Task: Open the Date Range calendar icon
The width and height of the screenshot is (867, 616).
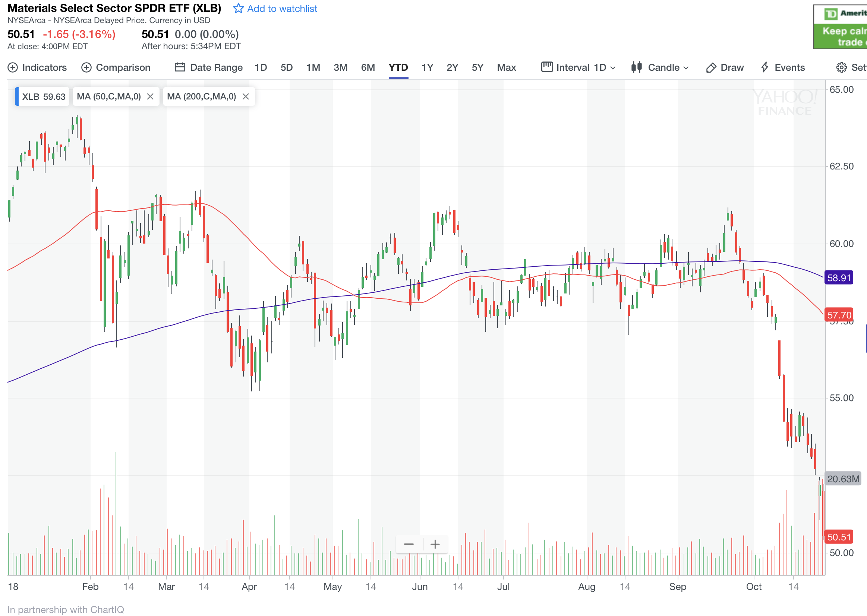Action: 180,67
